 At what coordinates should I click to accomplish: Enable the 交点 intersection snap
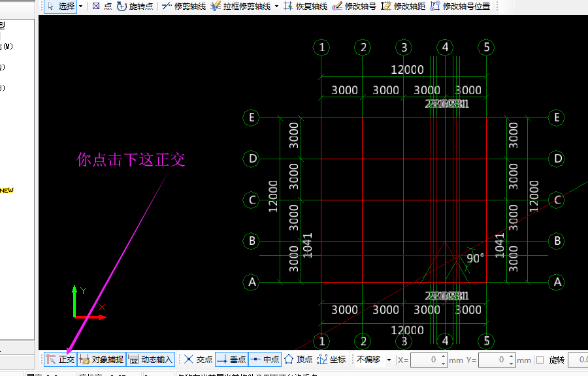point(199,360)
